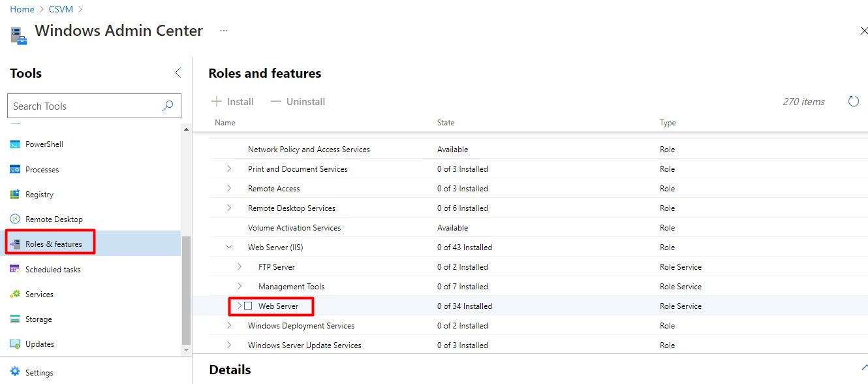Open the Settings gear icon
The height and width of the screenshot is (384, 868).
[15, 372]
